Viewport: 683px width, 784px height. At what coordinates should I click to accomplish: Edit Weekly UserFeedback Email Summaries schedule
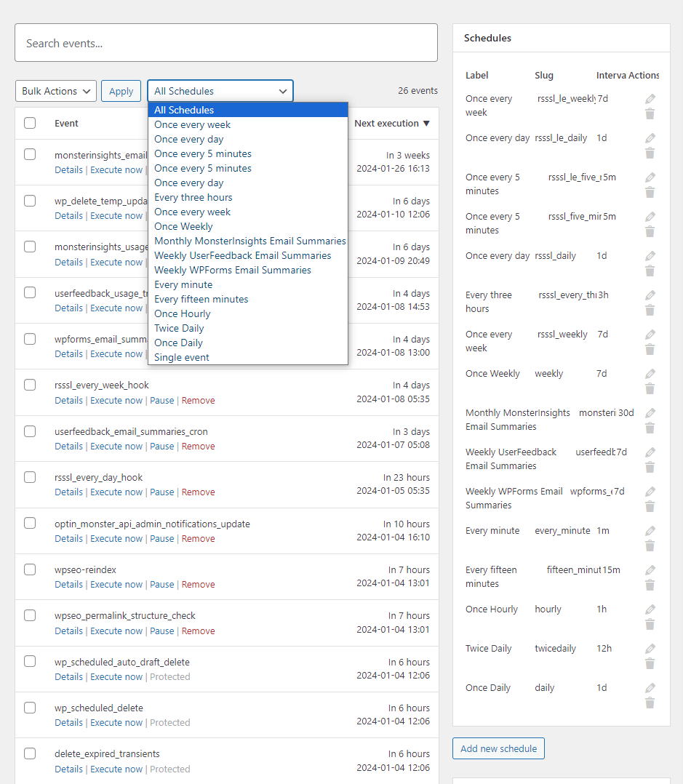pyautogui.click(x=650, y=452)
